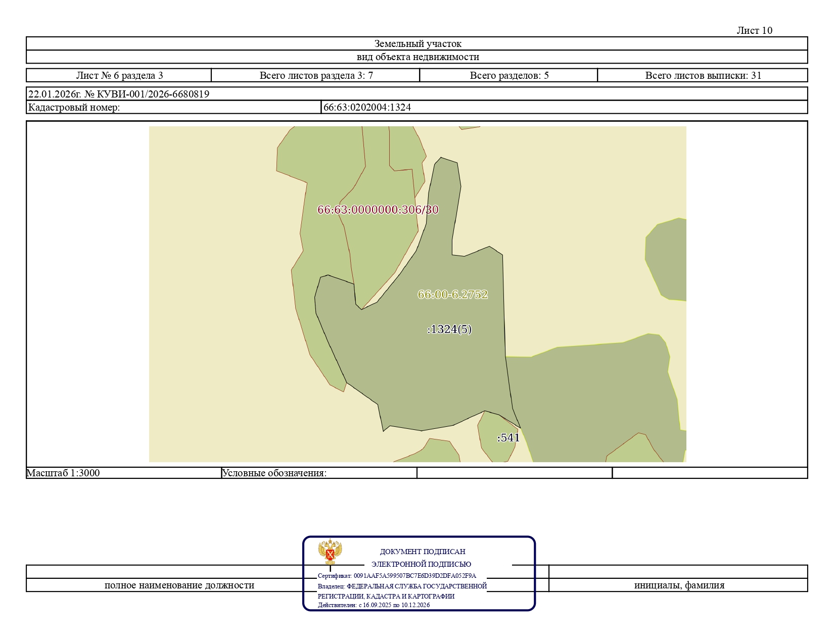
Task: Click the electronic signature certificate line
Action: [x=397, y=576]
